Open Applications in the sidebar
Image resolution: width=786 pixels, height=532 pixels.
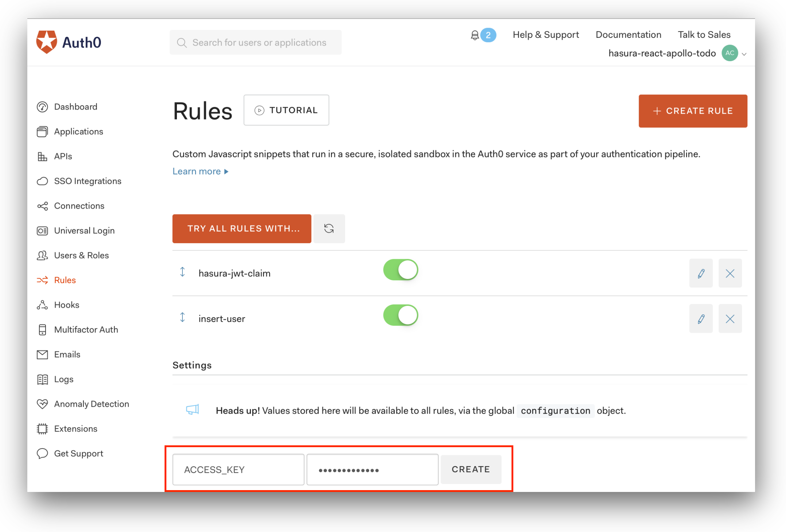click(78, 131)
